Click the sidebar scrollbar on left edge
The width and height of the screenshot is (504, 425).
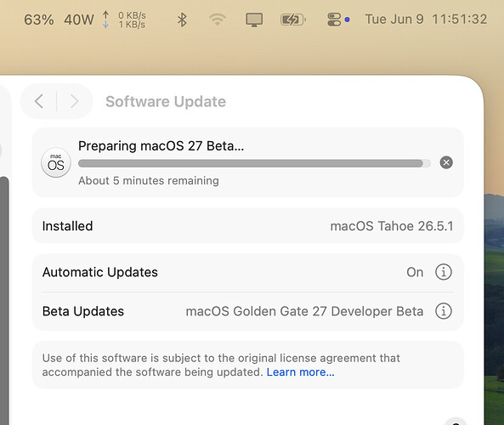click(4, 301)
